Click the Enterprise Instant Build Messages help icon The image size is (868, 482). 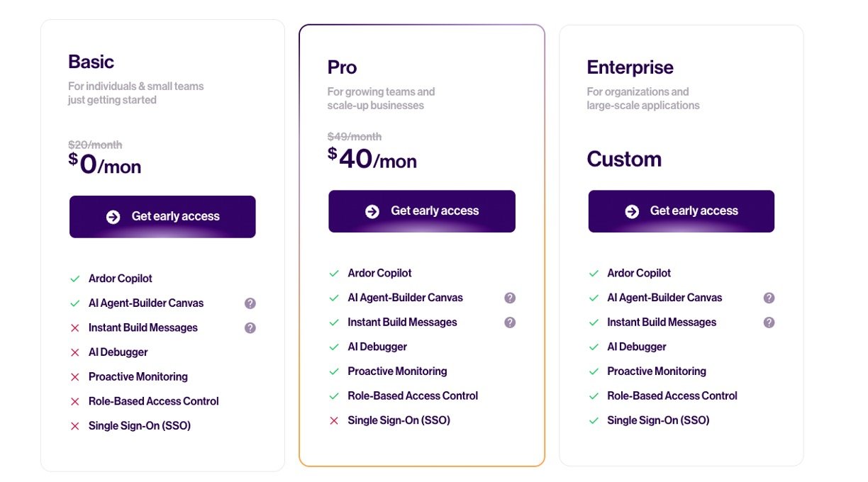769,323
